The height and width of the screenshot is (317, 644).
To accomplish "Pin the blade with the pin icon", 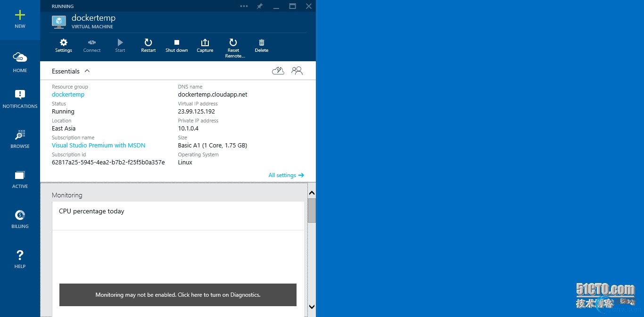I will coord(259,6).
